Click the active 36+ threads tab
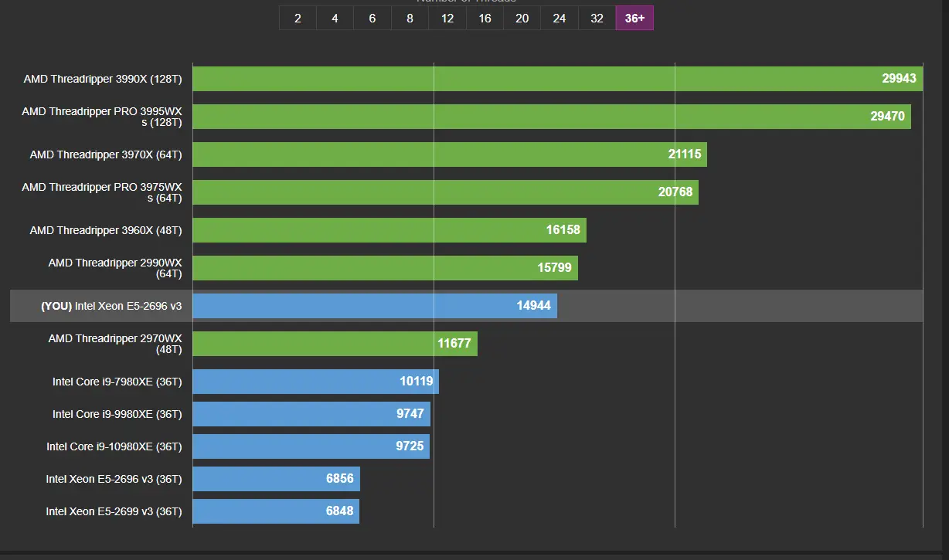949x560 pixels. coord(634,18)
